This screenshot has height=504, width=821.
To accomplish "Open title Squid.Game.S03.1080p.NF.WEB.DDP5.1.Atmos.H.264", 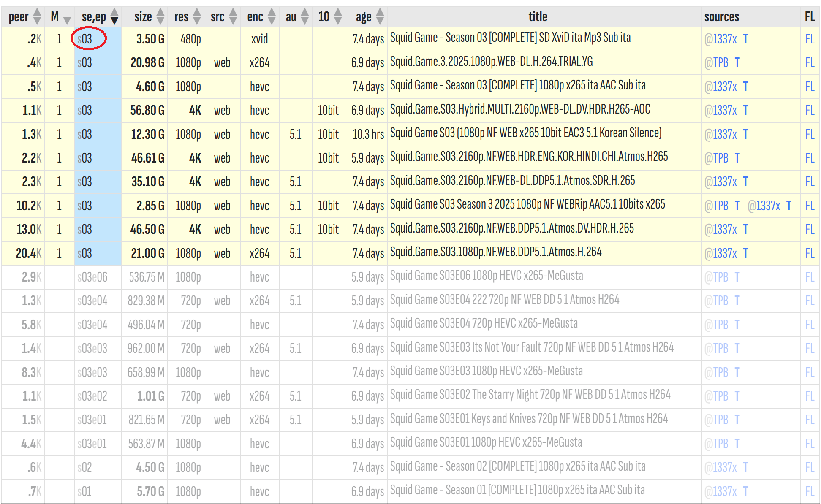I will pos(495,252).
